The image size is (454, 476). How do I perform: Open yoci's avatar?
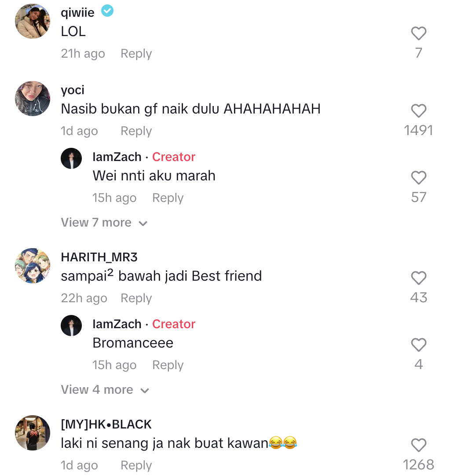33,99
